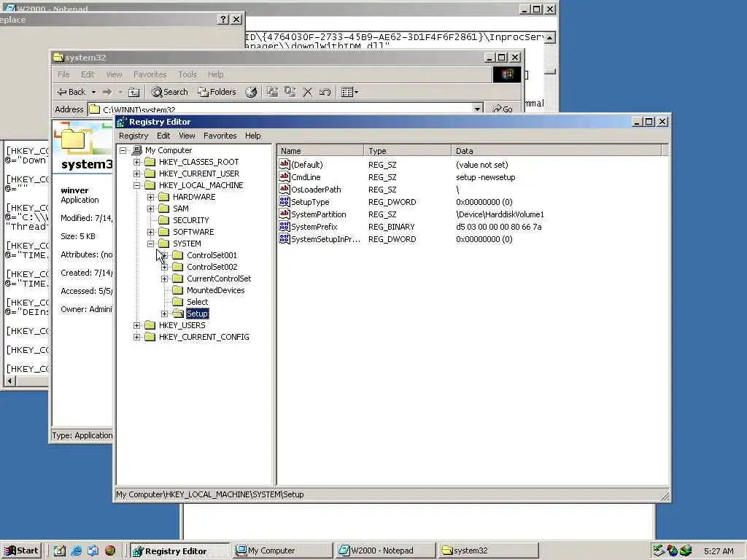
Task: Switch to My Computer taskbar button
Action: point(282,551)
